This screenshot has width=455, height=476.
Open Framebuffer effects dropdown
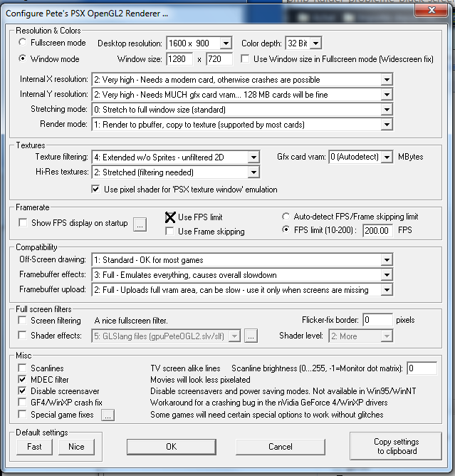[242, 275]
